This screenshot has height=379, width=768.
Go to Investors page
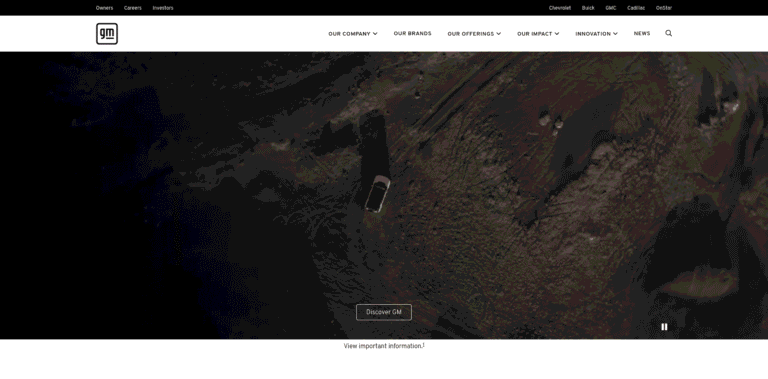163,8
